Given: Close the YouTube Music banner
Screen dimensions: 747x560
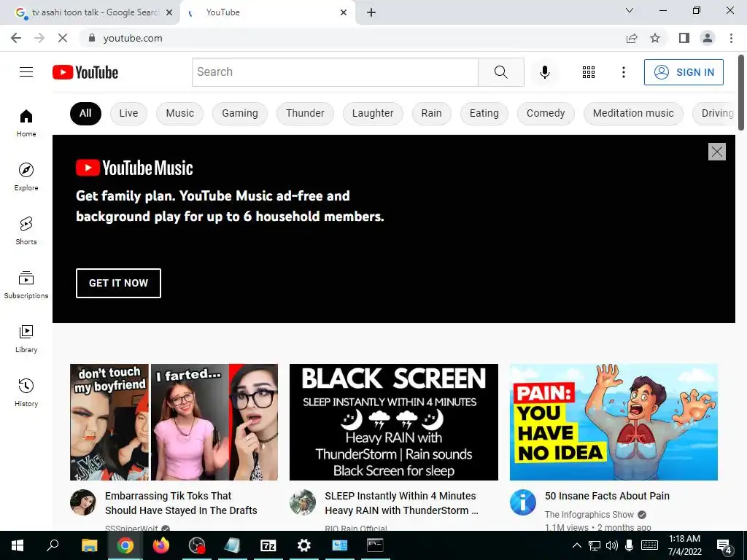Looking at the screenshot, I should coord(717,152).
